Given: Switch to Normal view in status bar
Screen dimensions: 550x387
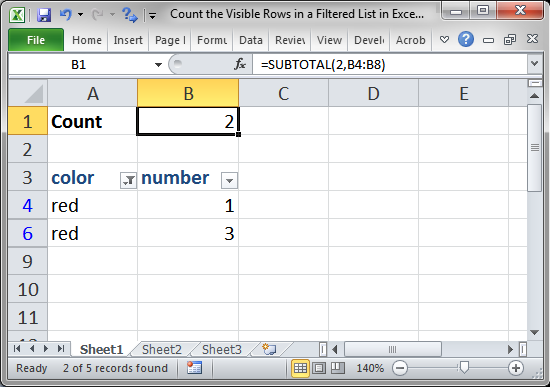Looking at the screenshot, I should click(300, 368).
